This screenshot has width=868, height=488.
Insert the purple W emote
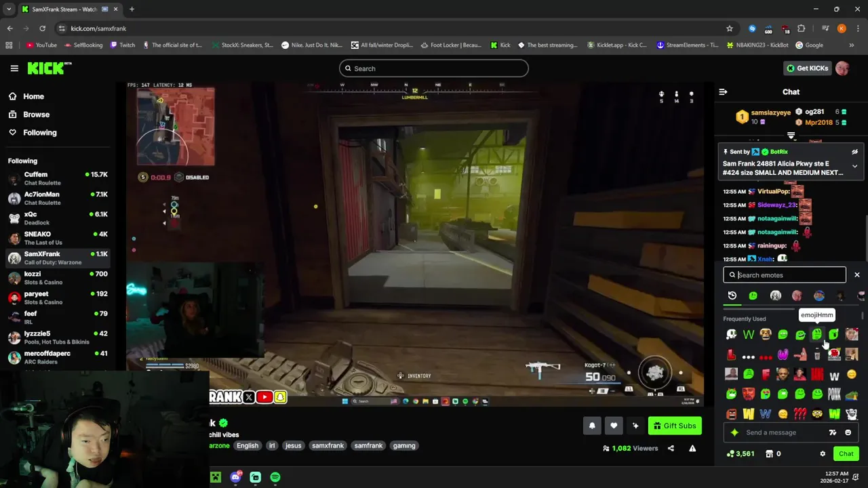click(x=783, y=354)
